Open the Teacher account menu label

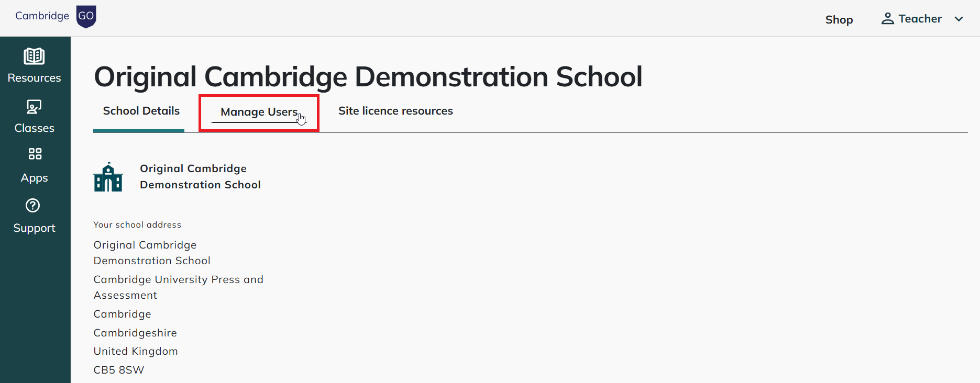click(x=920, y=19)
